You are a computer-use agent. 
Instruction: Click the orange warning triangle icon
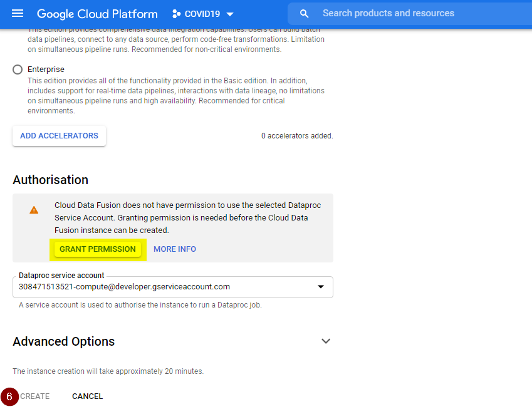tap(34, 210)
